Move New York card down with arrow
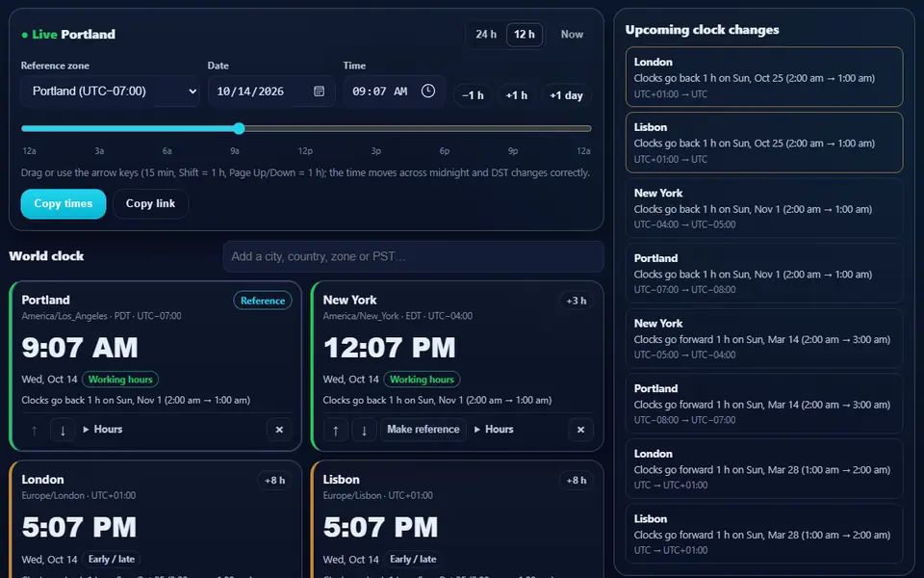The image size is (924, 578). click(364, 430)
